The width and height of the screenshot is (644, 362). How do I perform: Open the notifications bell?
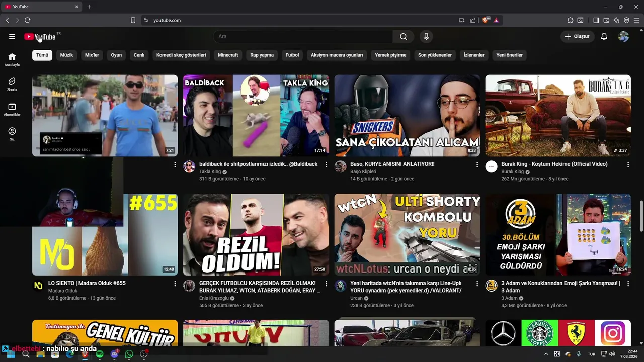click(x=604, y=37)
